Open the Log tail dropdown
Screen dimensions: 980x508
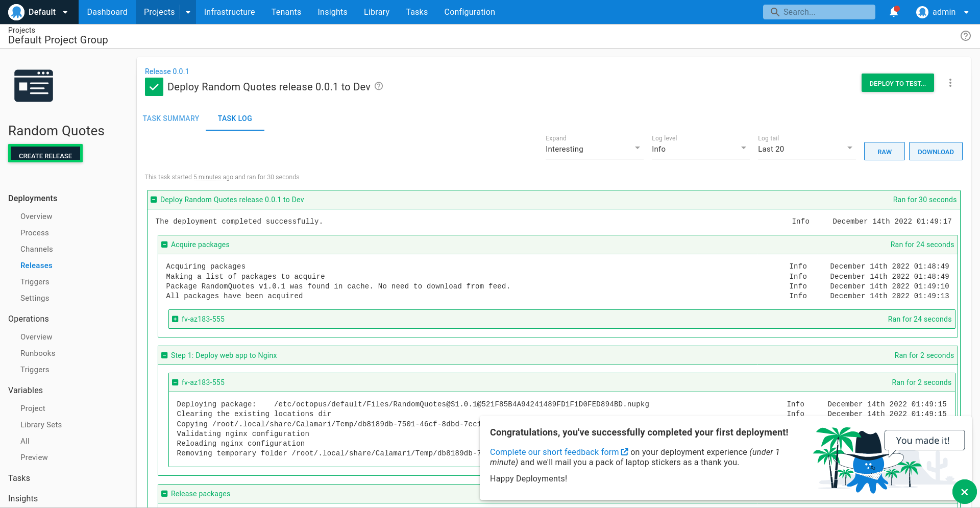(x=806, y=149)
